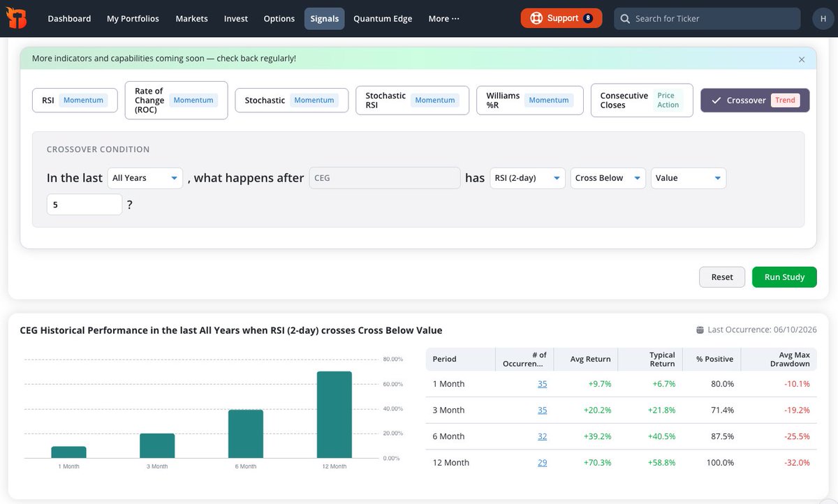
Task: Click the 87.5% positive cell
Action: 723,436
